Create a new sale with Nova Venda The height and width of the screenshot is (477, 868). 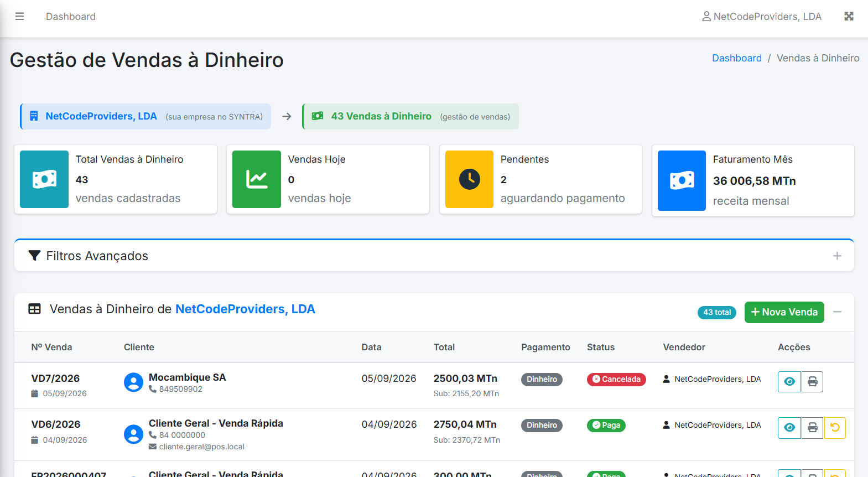tap(784, 312)
